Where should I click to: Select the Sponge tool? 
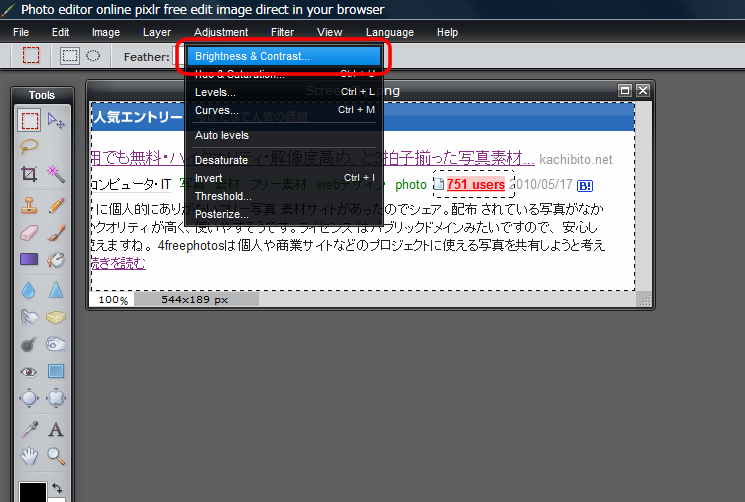(56, 317)
